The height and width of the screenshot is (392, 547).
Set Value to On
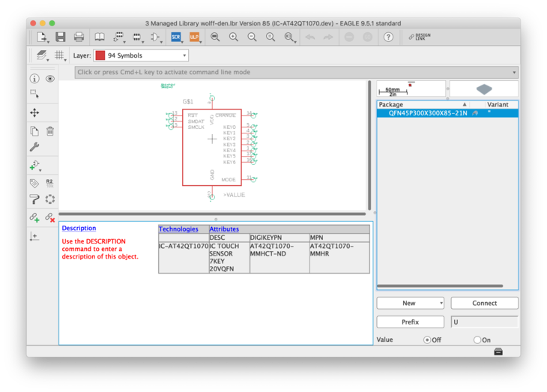477,340
